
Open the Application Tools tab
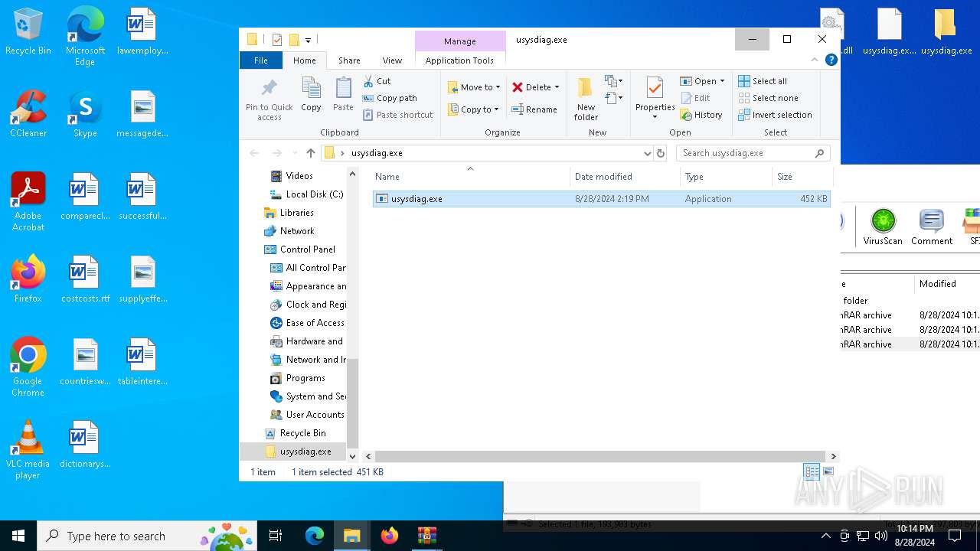click(459, 60)
